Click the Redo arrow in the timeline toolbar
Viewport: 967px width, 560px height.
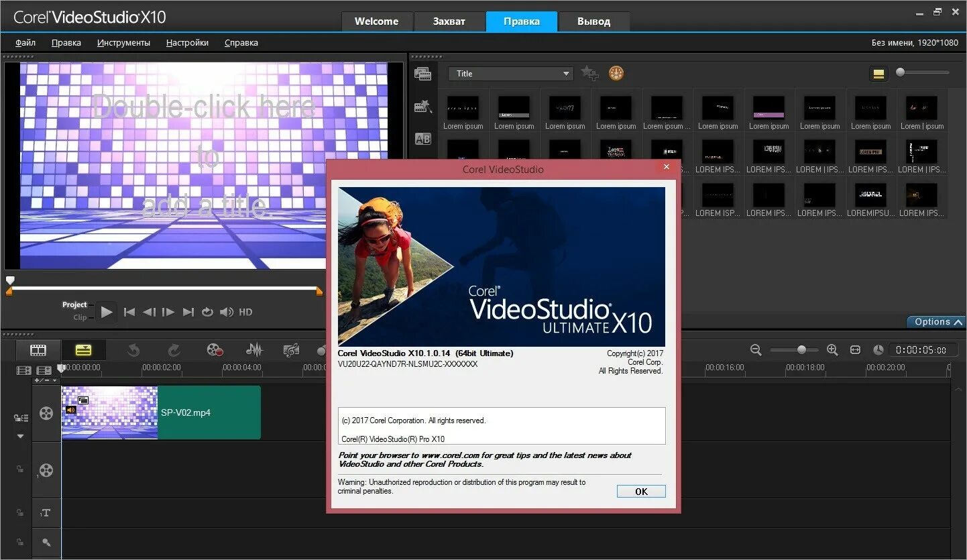(x=174, y=349)
